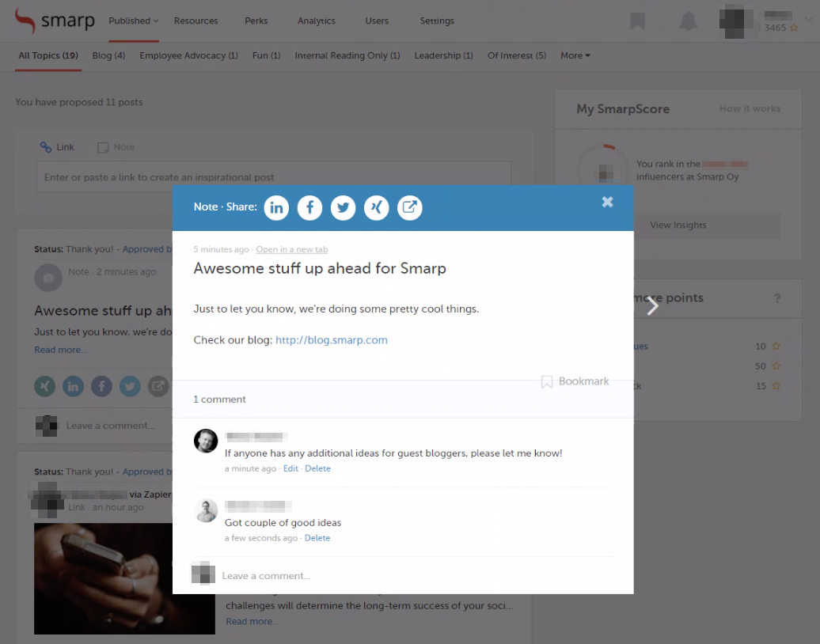Select Employee Advocacy (1) topic
This screenshot has height=644, width=820.
(189, 55)
